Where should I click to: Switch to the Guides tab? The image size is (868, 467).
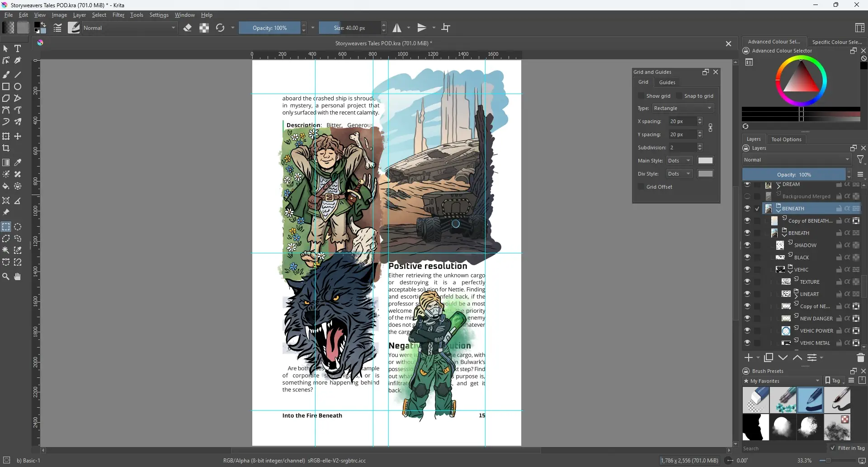click(667, 82)
